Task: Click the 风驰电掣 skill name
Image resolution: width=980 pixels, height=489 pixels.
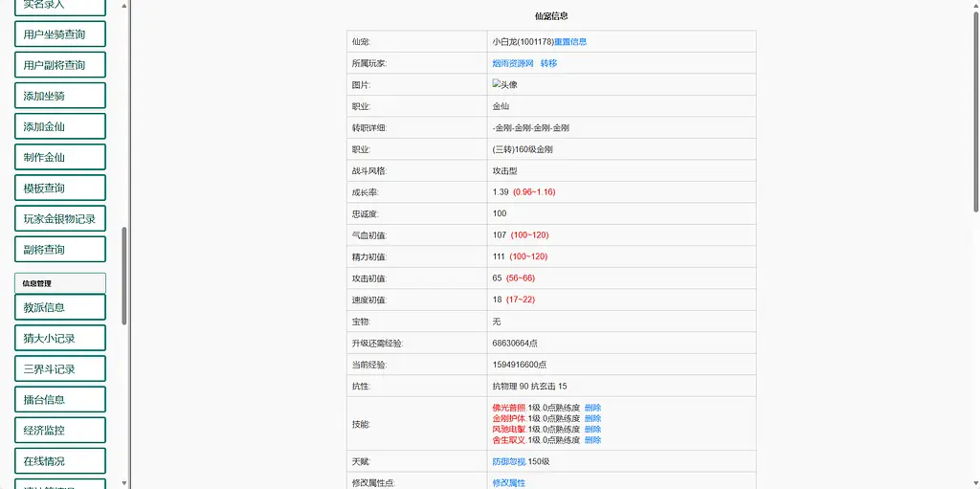Action: coord(509,429)
